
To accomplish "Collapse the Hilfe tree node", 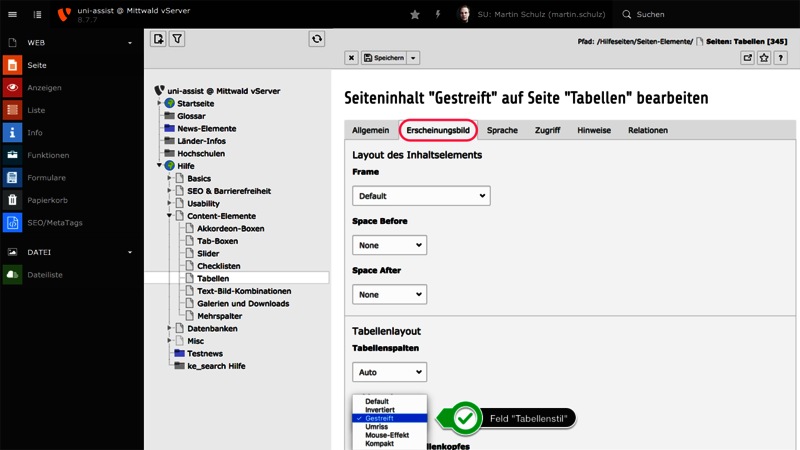I will [159, 165].
